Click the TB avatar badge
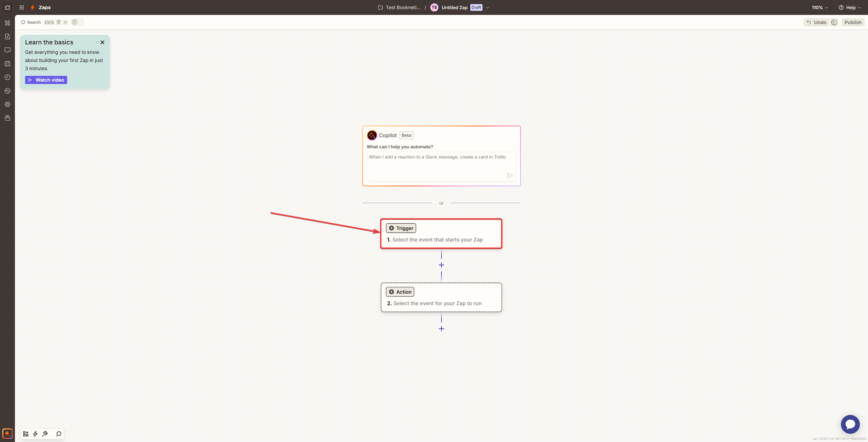Screen dimensions: 868x442 coord(434,7)
